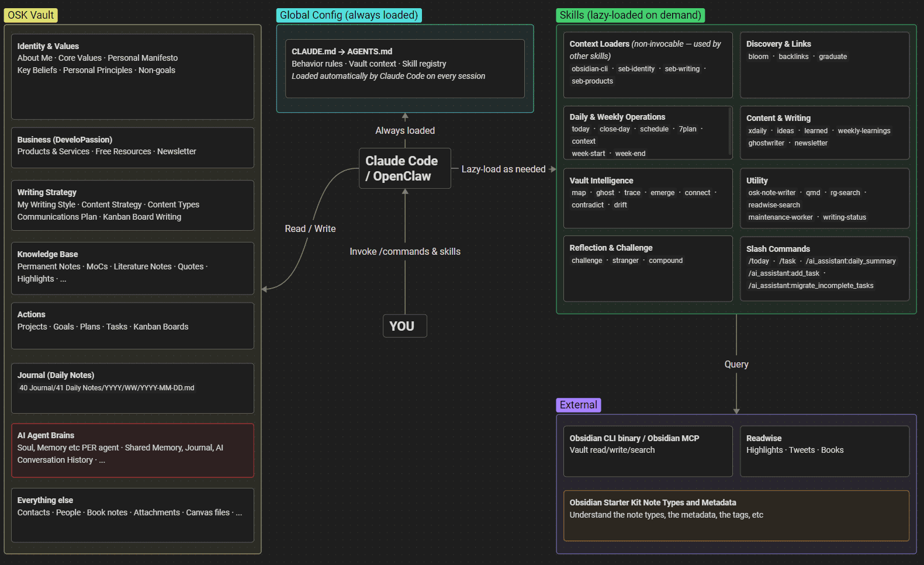Click the Slash Commands heading
Screen dimensions: 924x565
pyautogui.click(x=778, y=249)
